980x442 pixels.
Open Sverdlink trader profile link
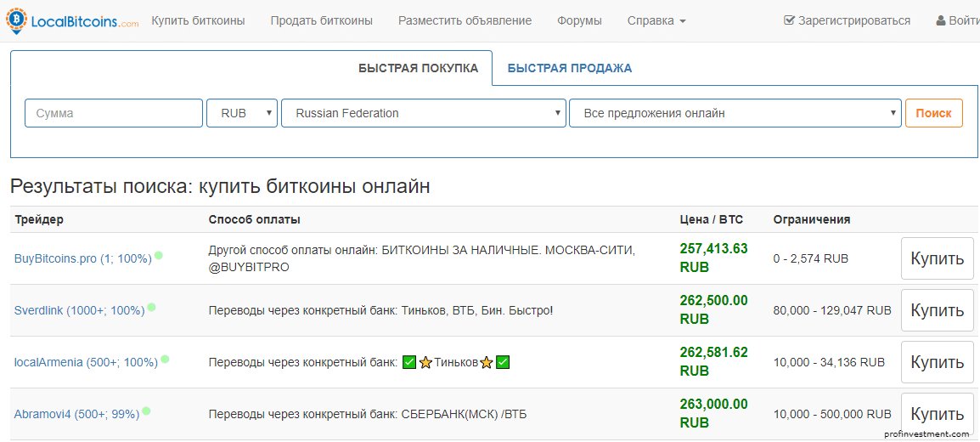(x=79, y=310)
